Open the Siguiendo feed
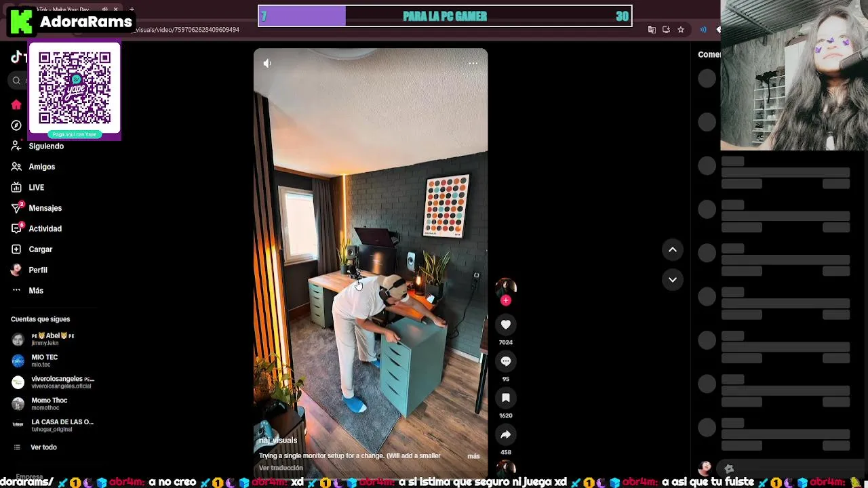Viewport: 868px width, 488px height. click(x=38, y=146)
